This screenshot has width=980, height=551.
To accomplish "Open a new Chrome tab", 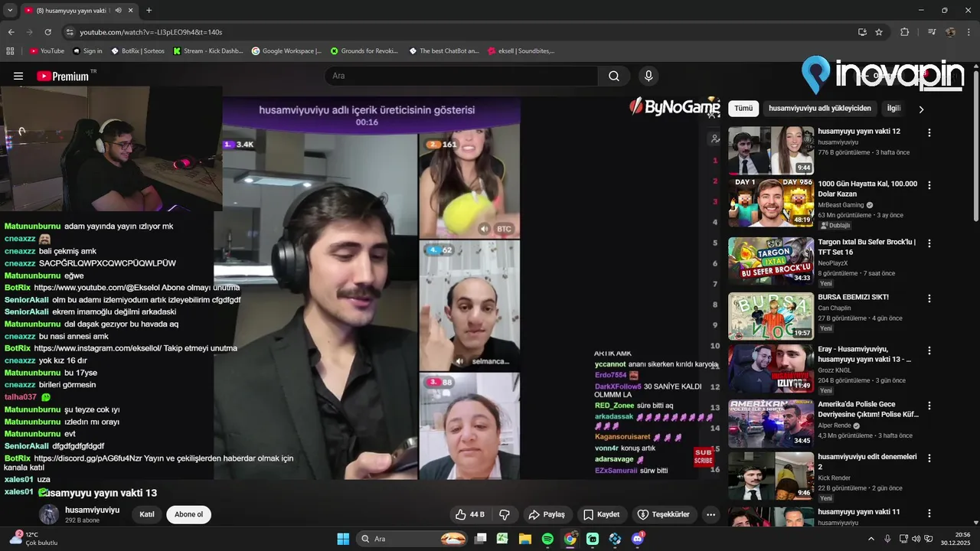I will (149, 10).
